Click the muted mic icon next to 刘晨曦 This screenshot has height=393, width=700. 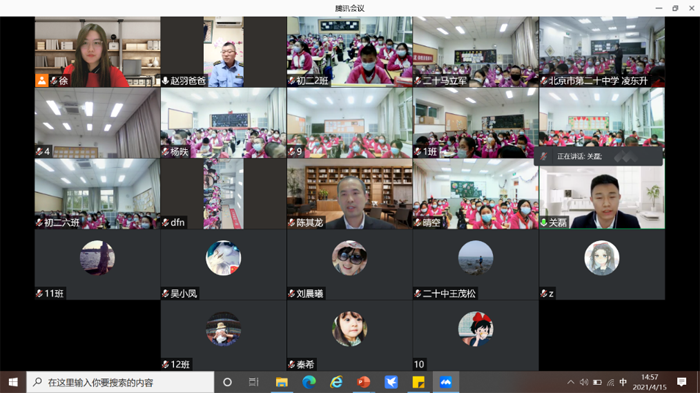292,293
